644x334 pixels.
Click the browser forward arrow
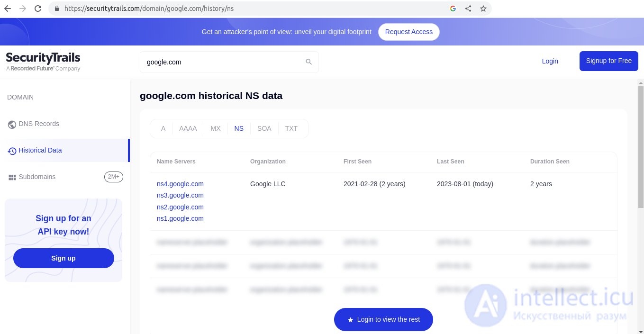23,9
